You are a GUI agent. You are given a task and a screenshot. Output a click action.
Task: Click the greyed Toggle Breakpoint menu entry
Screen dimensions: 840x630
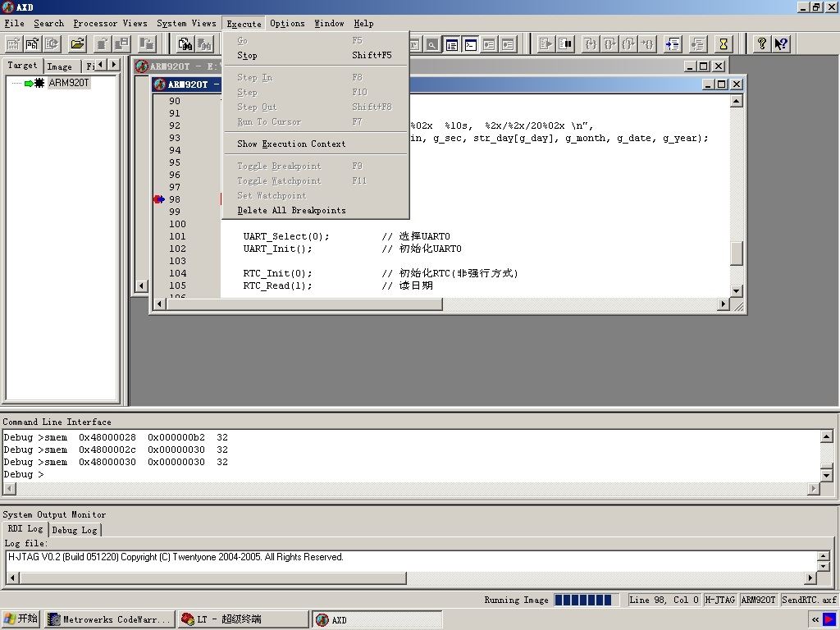[316, 166]
